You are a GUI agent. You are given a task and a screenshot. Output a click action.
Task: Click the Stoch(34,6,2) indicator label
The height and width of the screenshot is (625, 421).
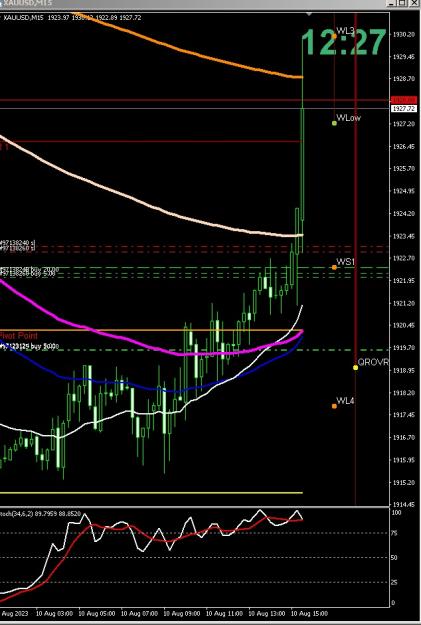pyautogui.click(x=41, y=513)
